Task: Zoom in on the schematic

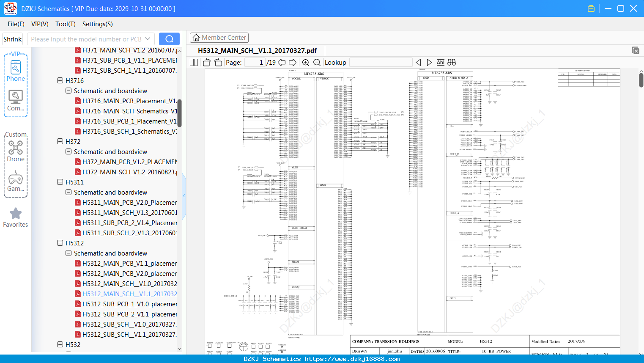Action: (x=306, y=62)
